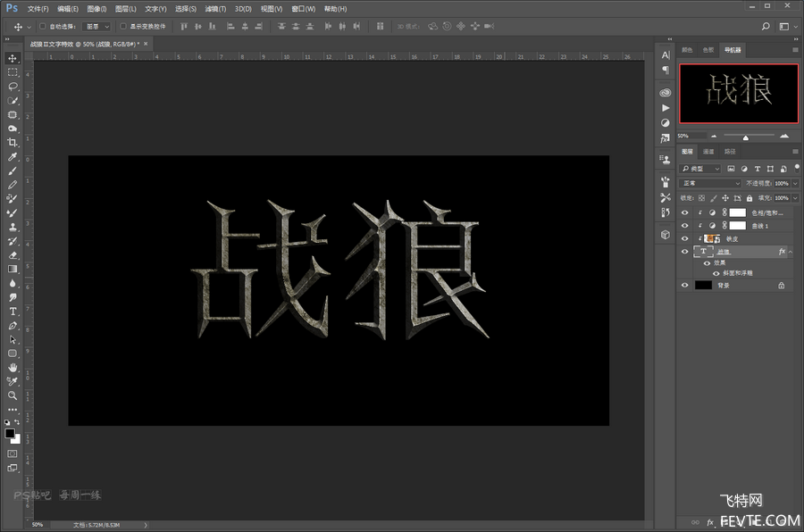Viewport: 804px width, 532px height.
Task: Open the Actions play-button panel icon
Action: (666, 108)
